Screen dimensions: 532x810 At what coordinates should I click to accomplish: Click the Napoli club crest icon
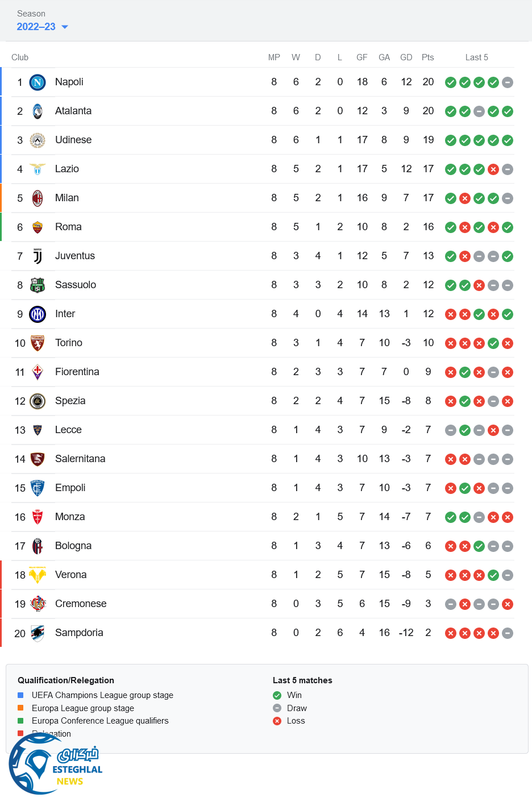tap(38, 82)
